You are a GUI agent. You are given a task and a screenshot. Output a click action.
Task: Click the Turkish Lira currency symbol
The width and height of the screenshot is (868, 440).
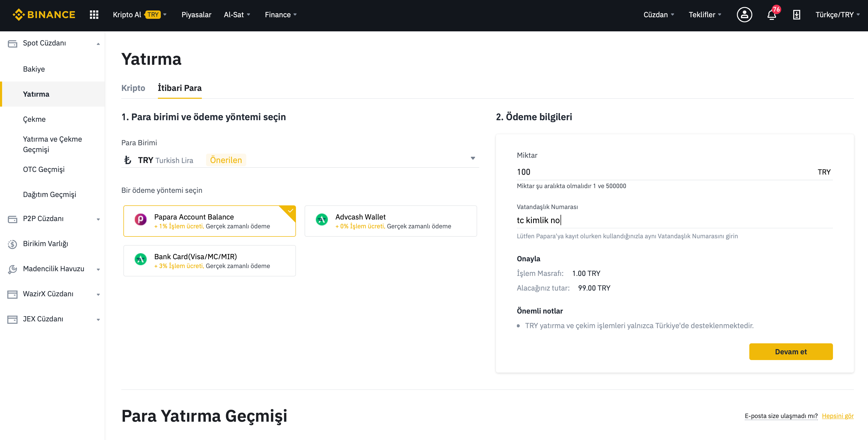(127, 160)
